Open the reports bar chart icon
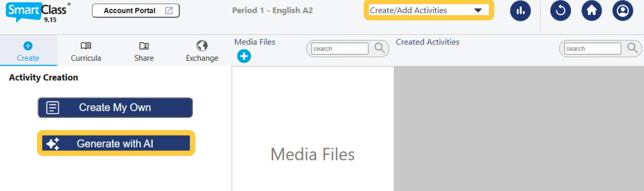644x191 pixels. pos(520,11)
